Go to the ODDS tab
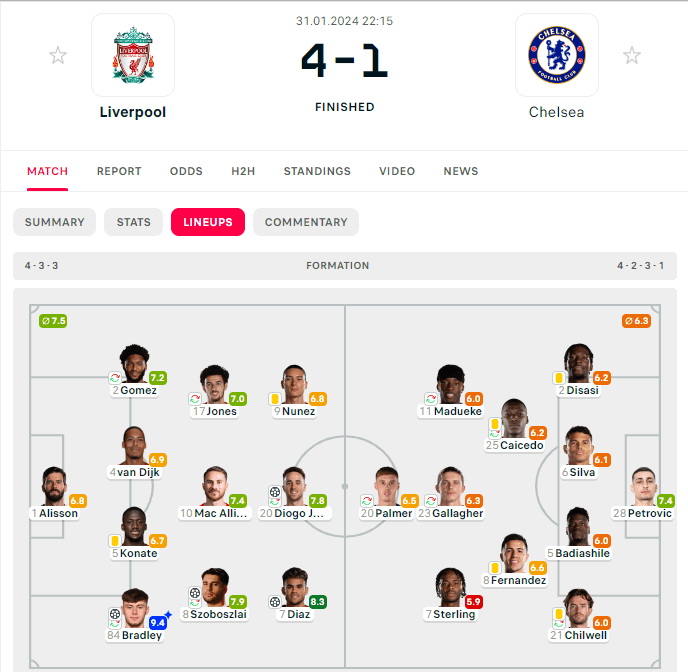Image resolution: width=688 pixels, height=672 pixels. 186,171
